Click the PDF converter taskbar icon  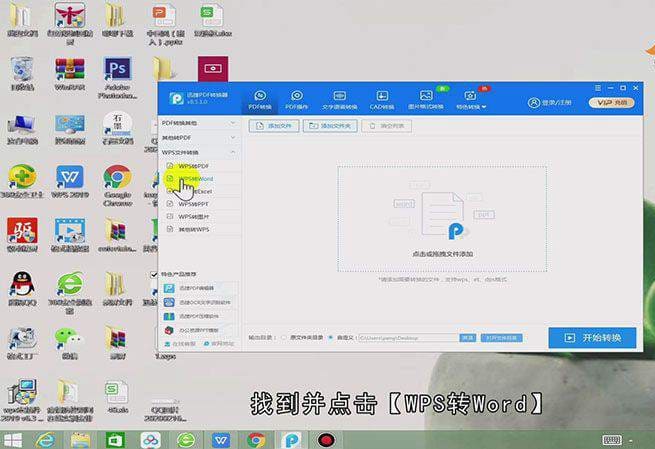pyautogui.click(x=292, y=440)
